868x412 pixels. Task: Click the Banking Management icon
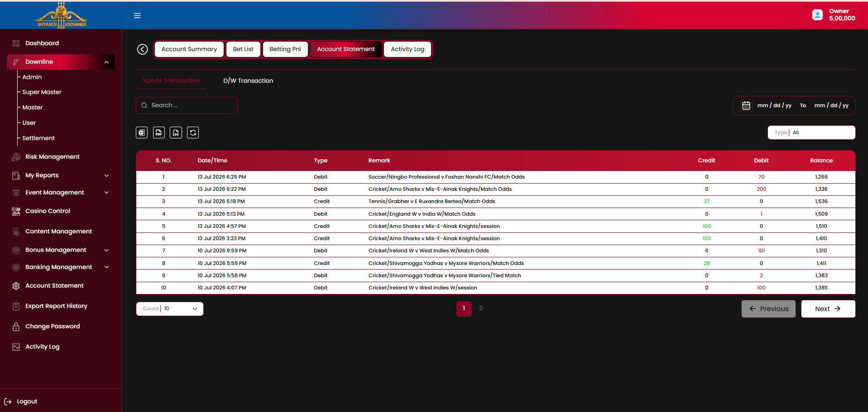coord(16,267)
